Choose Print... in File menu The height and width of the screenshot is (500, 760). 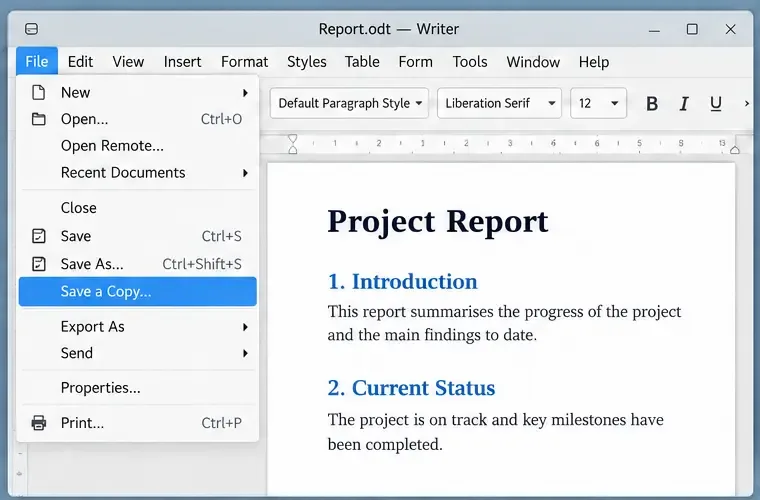coord(138,423)
